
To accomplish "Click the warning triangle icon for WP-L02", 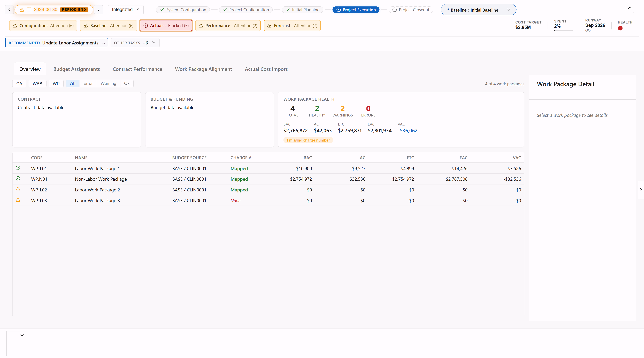I will point(18,189).
